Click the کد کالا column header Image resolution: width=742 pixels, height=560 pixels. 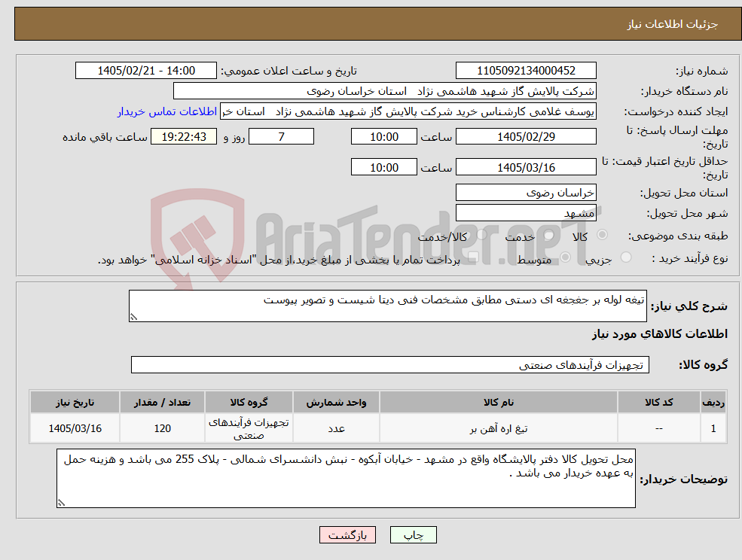coord(658,402)
